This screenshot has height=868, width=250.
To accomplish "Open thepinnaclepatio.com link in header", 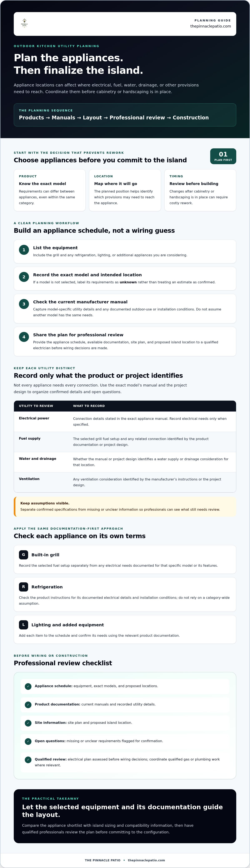I will (x=211, y=26).
